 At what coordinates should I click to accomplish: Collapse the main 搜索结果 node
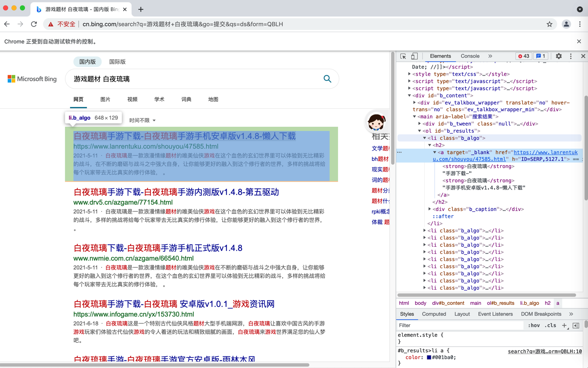(x=414, y=117)
